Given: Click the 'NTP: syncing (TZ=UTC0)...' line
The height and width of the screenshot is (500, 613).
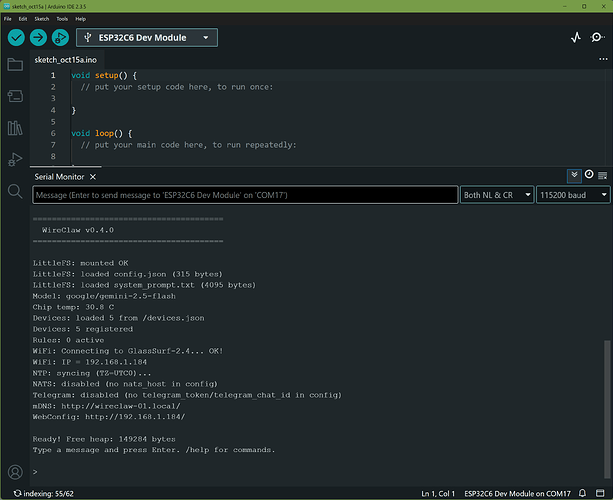Looking at the screenshot, I should (x=92, y=373).
